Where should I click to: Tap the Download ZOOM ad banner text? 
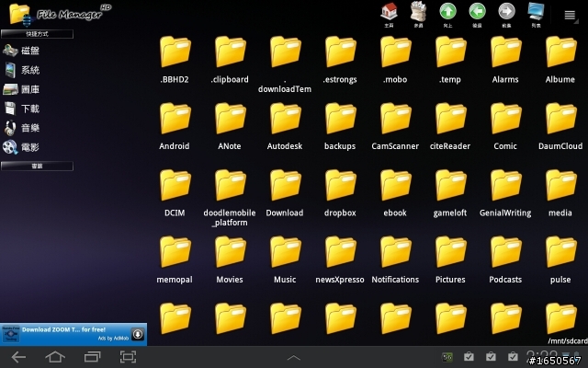point(63,329)
